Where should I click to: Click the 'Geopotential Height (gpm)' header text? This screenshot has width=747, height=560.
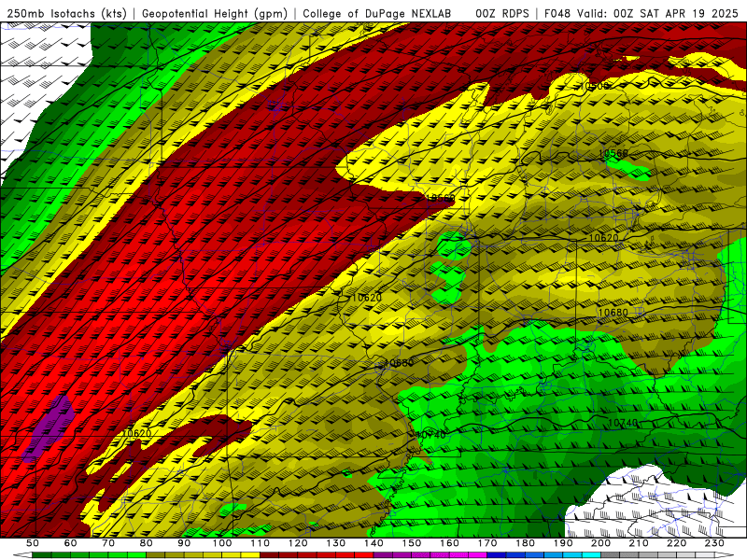coord(215,14)
